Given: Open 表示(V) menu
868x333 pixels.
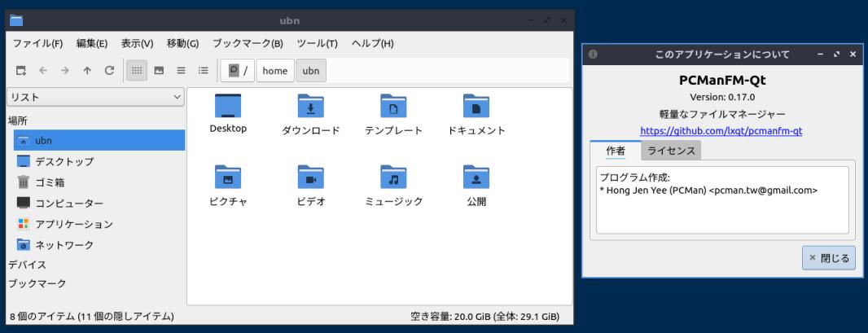Looking at the screenshot, I should point(138,43).
